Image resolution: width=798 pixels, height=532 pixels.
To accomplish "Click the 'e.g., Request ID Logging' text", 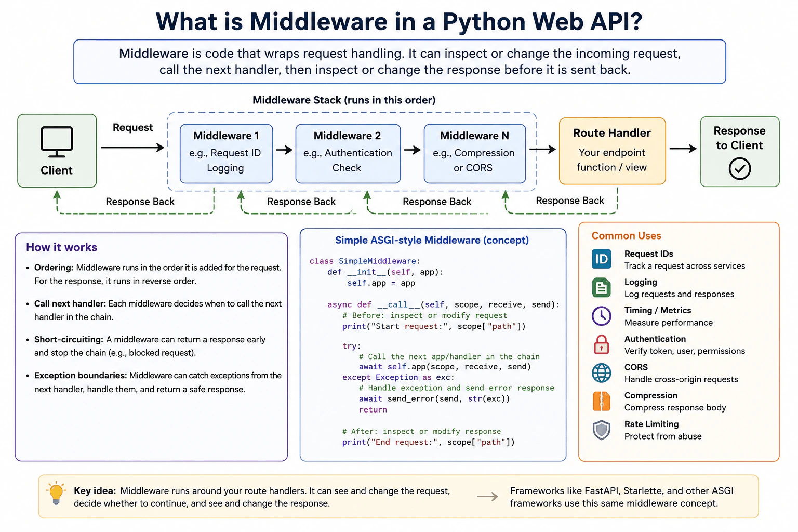I will click(225, 161).
